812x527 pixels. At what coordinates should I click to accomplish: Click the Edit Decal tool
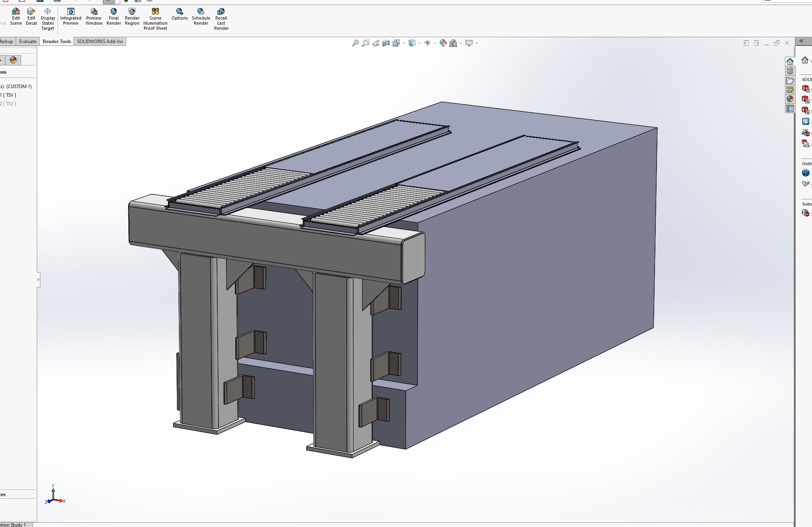point(31,17)
